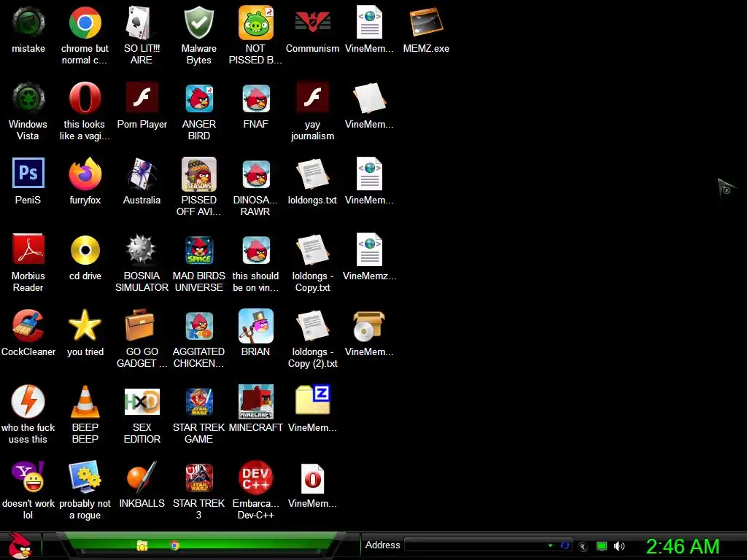Select the MEMZ.exe icon
747x560 pixels.
[426, 23]
